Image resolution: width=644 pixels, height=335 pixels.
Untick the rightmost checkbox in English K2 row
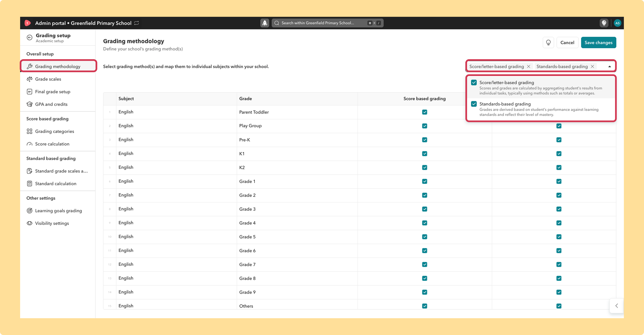tap(559, 167)
